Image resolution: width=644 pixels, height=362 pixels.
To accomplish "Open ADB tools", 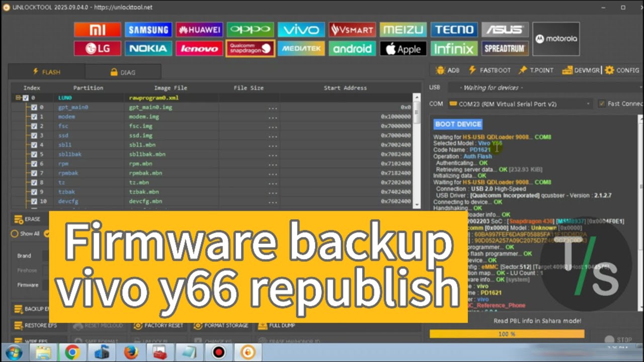I will click(x=447, y=70).
